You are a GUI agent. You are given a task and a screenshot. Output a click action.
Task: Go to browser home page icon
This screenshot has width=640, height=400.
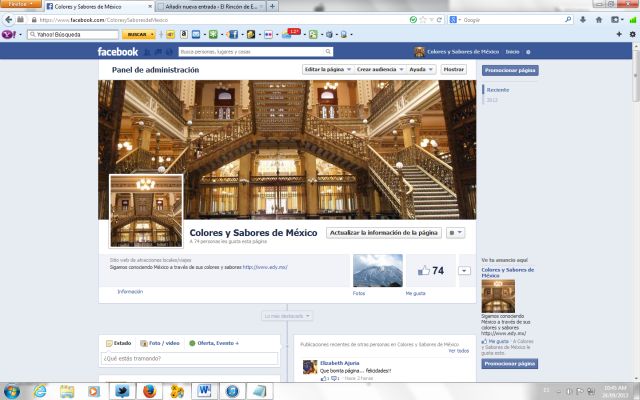(x=599, y=20)
